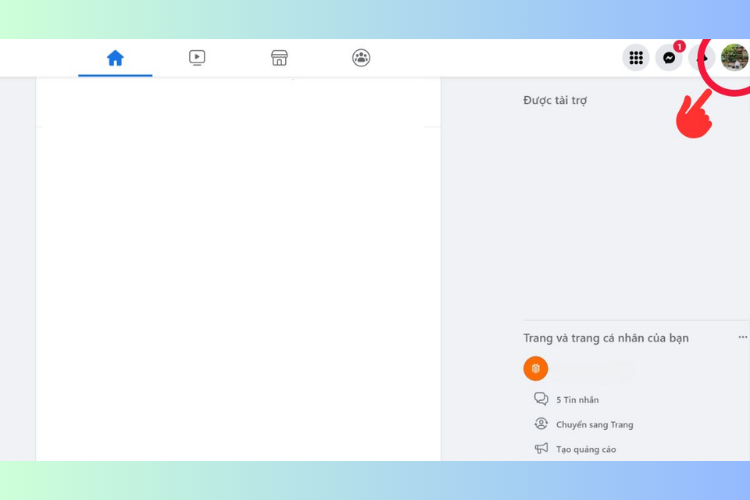
Task: Click the switch profile icon
Action: [541, 423]
